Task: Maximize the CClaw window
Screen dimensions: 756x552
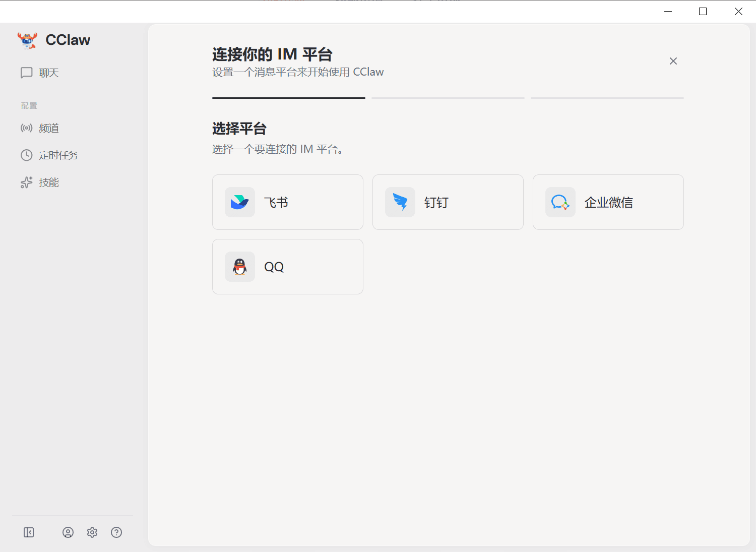Action: pyautogui.click(x=703, y=12)
